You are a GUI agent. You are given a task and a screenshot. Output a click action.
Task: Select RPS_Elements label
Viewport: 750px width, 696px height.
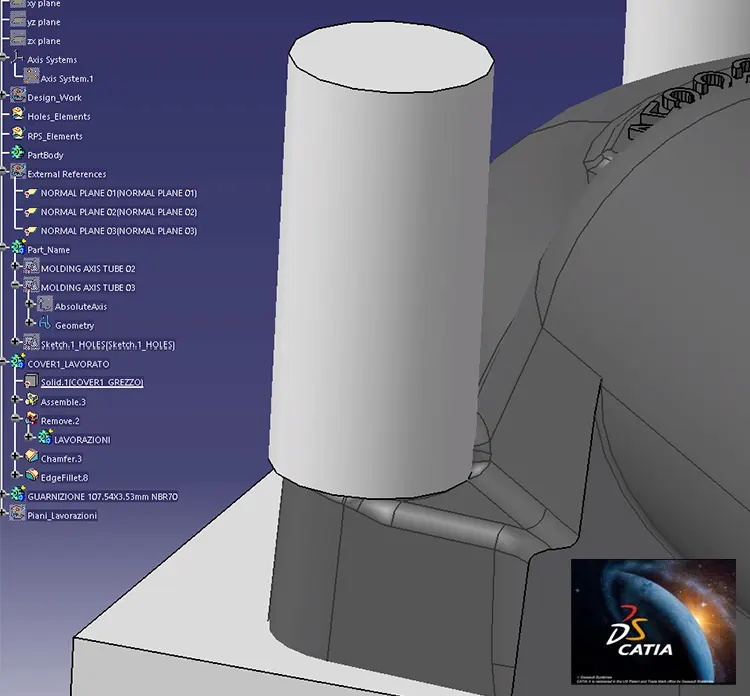click(x=55, y=136)
